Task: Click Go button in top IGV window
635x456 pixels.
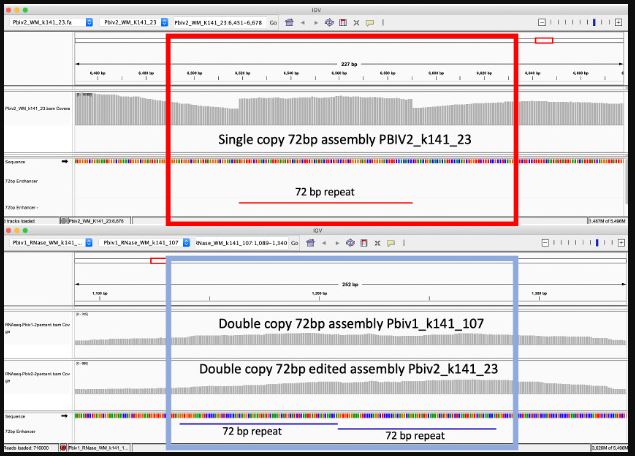Action: tap(273, 23)
